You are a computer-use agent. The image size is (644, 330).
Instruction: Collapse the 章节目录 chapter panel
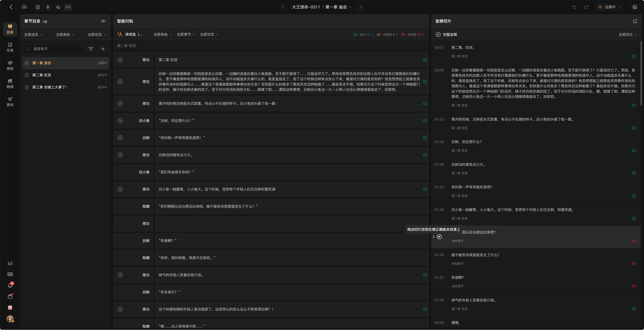click(104, 21)
